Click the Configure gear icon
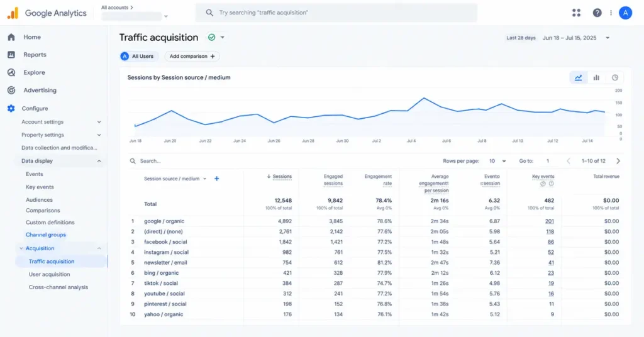The height and width of the screenshot is (337, 644). (x=11, y=108)
